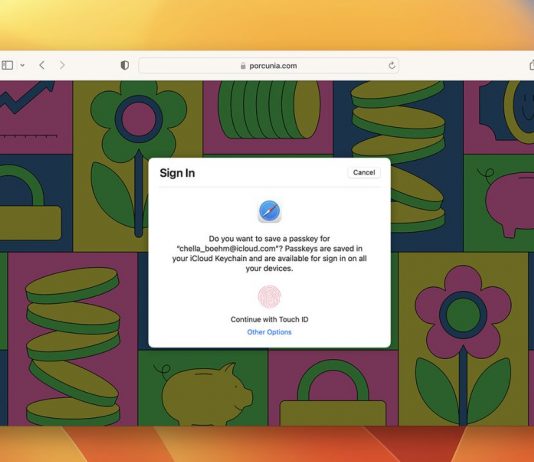Go back with the back arrow
The height and width of the screenshot is (462, 534).
click(x=42, y=65)
